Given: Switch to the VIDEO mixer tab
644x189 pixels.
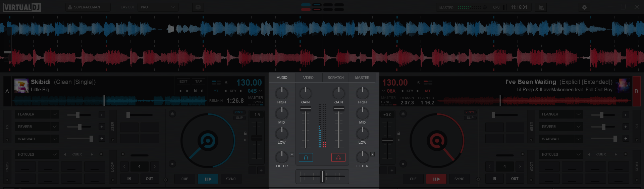Looking at the screenshot, I should point(308,78).
